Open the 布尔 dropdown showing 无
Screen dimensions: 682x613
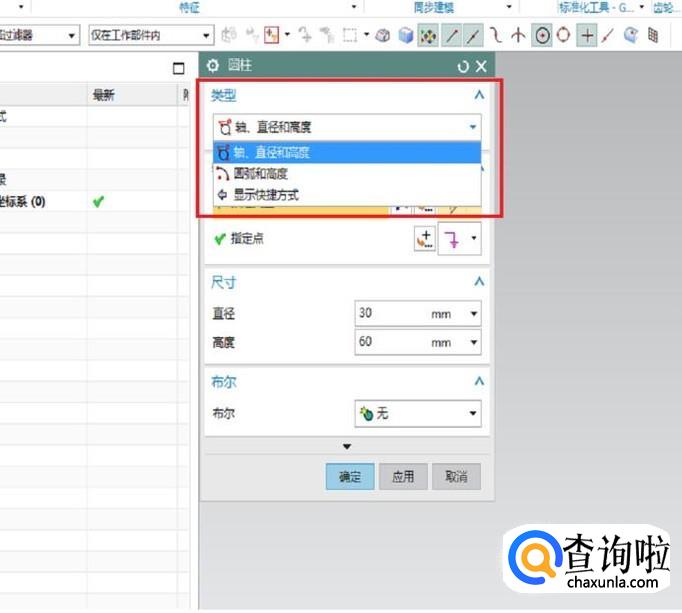coord(417,413)
